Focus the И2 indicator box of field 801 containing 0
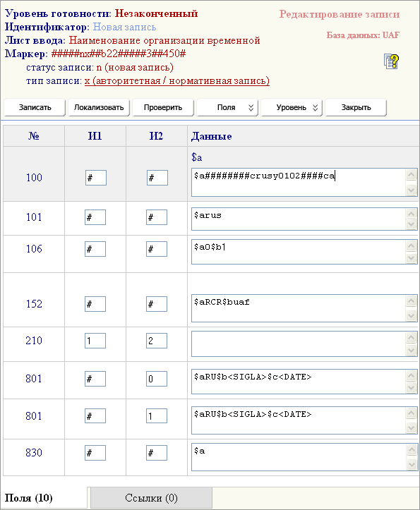Image resolution: width=420 pixels, height=510 pixels. 157,379
